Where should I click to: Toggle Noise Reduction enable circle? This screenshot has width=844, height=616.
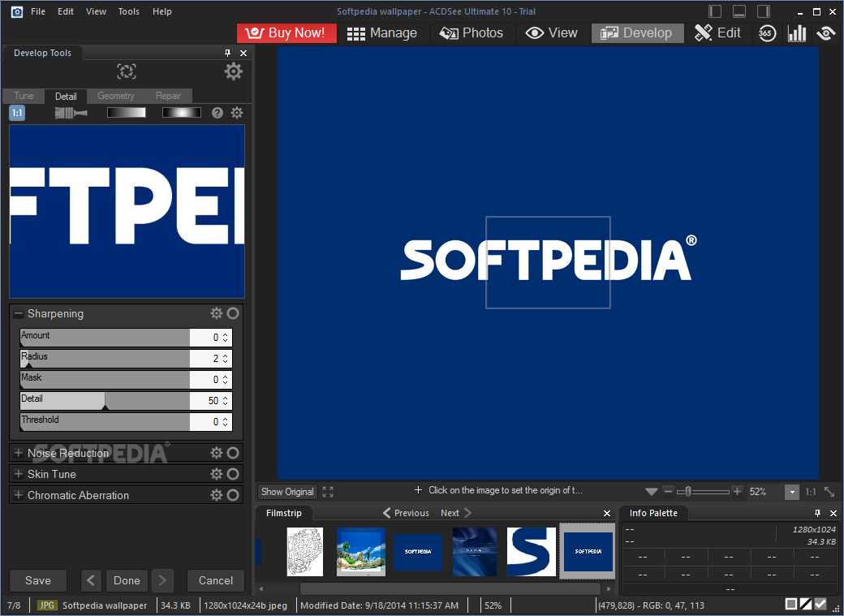click(233, 453)
